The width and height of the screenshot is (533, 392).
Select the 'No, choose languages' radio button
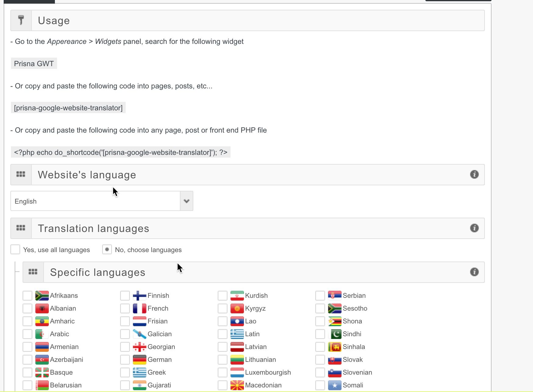pos(107,249)
